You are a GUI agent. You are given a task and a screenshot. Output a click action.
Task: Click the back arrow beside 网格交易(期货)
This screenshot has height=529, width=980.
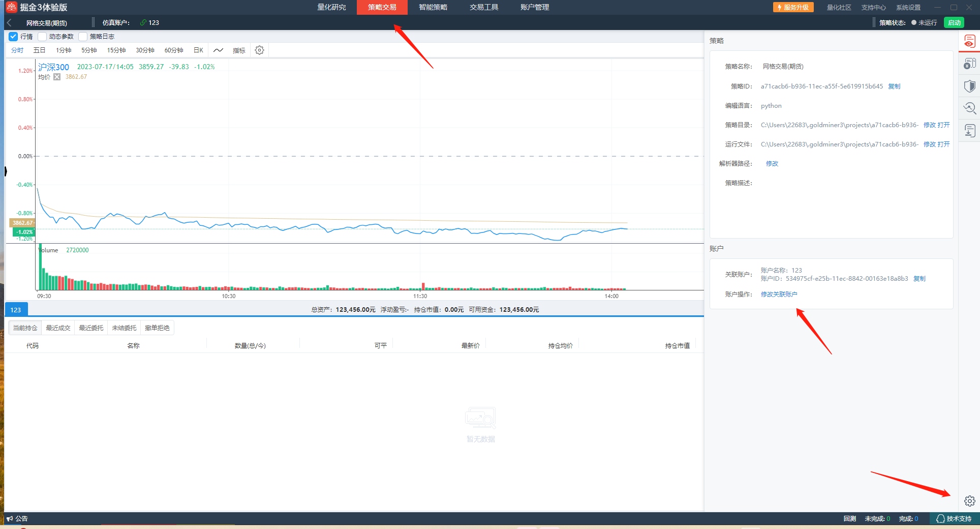(x=10, y=23)
